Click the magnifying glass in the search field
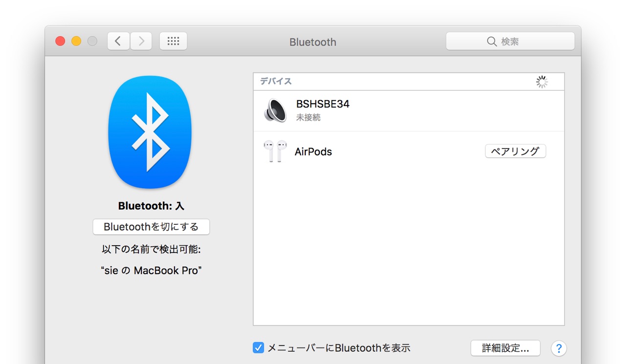The image size is (626, 364). [492, 42]
